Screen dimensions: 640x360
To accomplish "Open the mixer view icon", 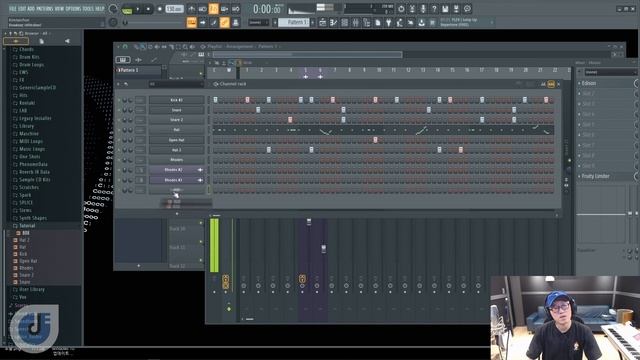I will (356, 22).
